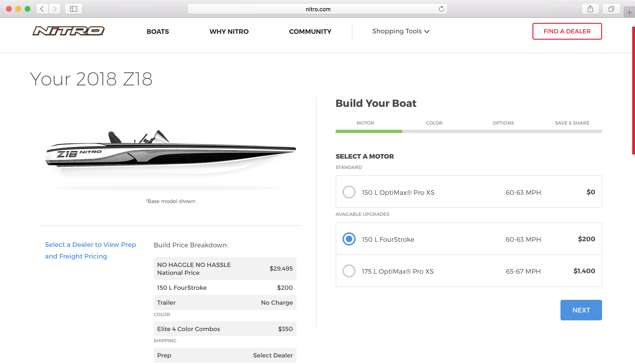Reload the page with refresh icon
635x364 pixels.
pyautogui.click(x=441, y=9)
